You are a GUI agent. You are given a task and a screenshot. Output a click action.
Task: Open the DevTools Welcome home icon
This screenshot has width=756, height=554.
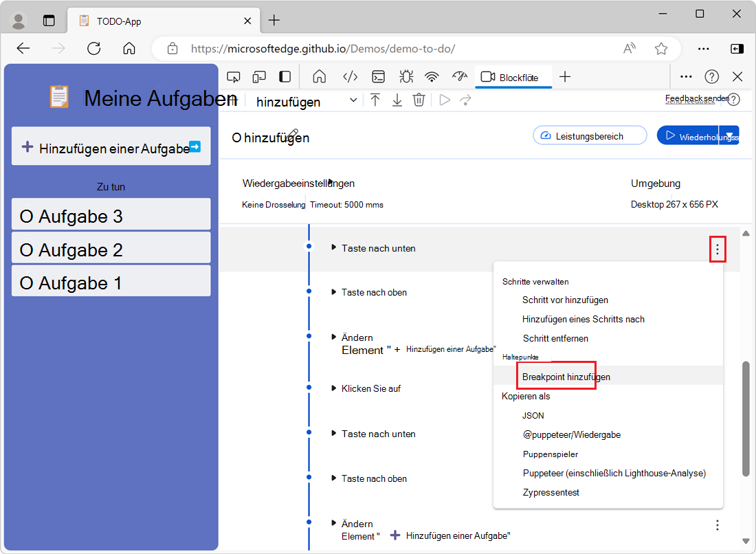pos(319,77)
